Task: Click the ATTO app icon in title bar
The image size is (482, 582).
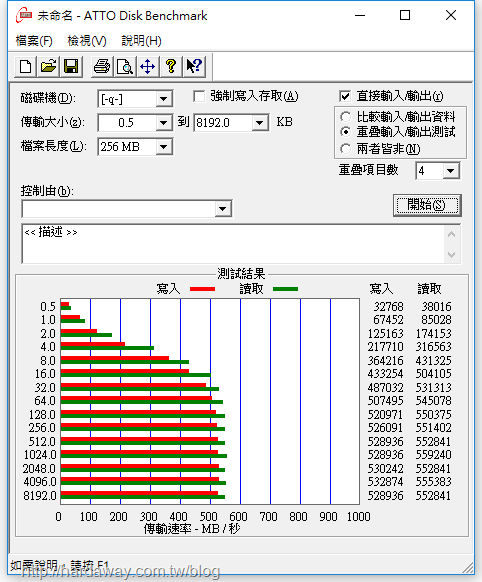Action: click(x=24, y=15)
